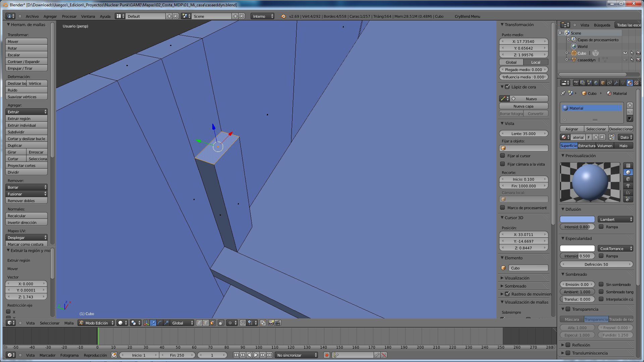Open the Texture properties checker icon

tap(636, 83)
